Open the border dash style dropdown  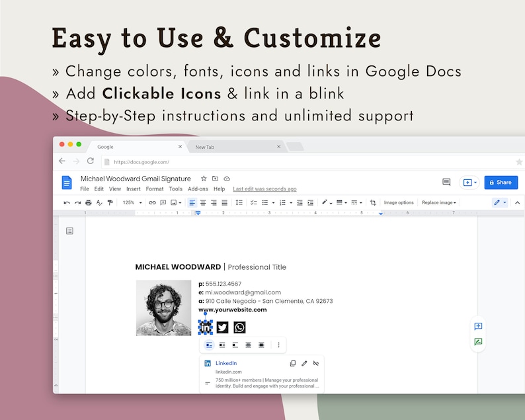(x=356, y=202)
